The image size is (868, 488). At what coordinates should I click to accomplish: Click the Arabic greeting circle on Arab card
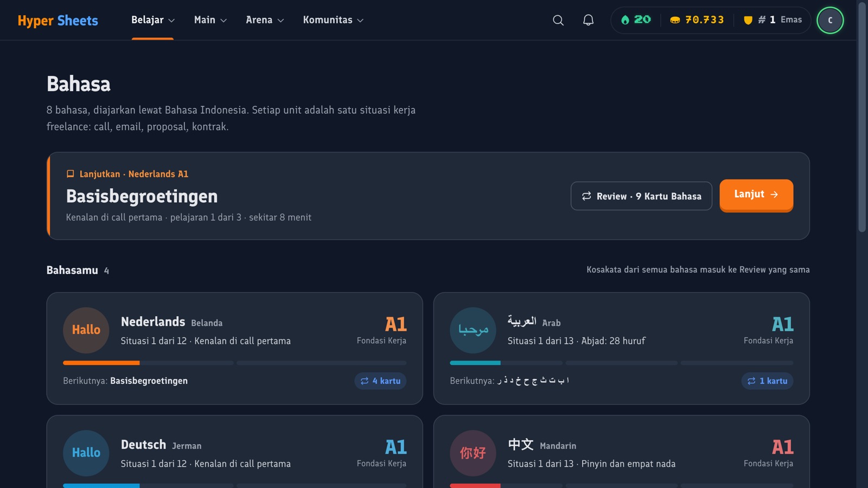pyautogui.click(x=473, y=330)
